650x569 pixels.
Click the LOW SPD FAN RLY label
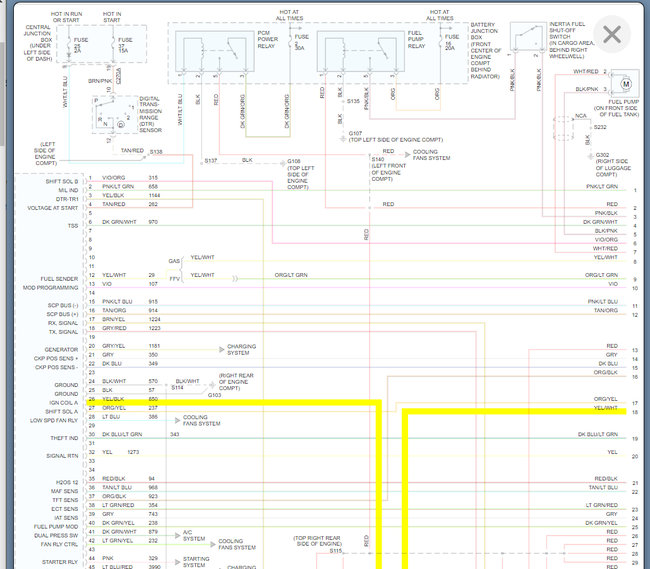coord(54,421)
